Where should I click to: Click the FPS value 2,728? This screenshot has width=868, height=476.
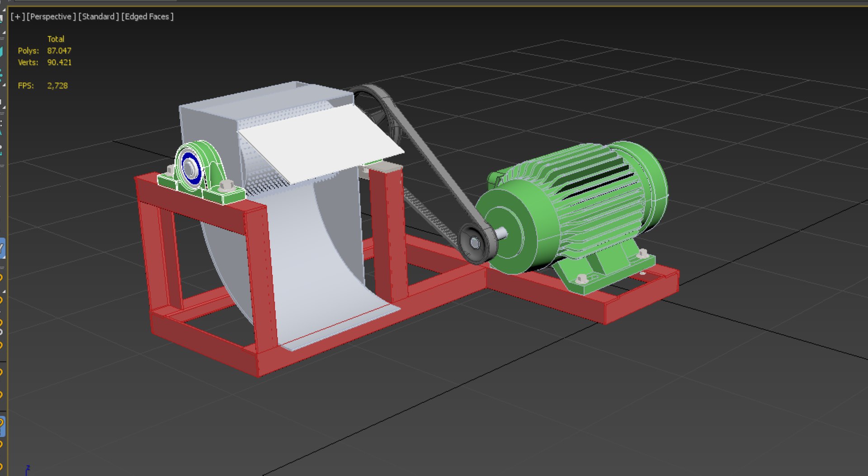coord(57,86)
